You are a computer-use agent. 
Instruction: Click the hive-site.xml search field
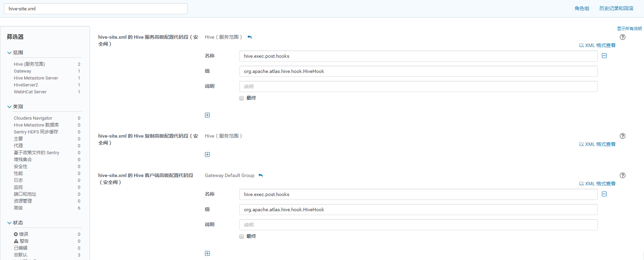pyautogui.click(x=96, y=9)
